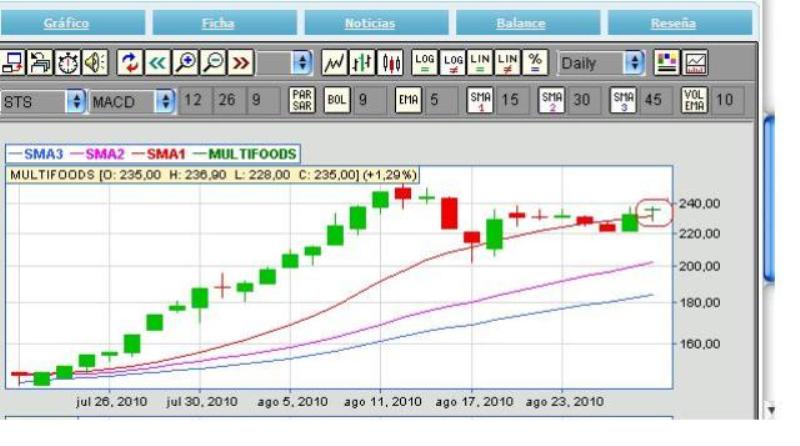Toggle the PAR SAR indicator
This screenshot has height=446, width=800.
coord(302,100)
